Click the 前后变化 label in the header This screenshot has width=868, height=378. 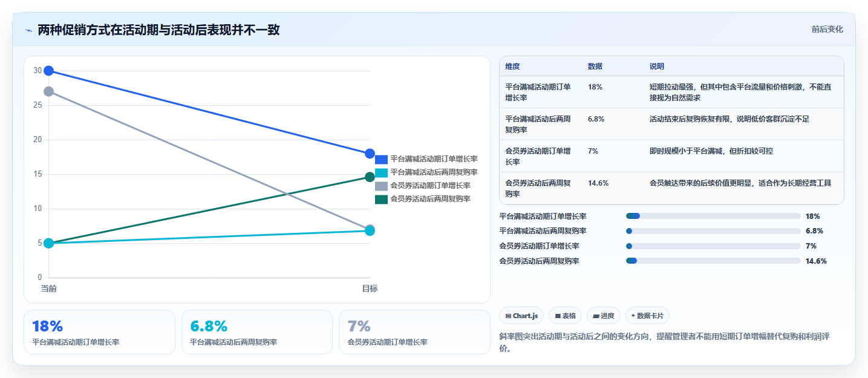(827, 29)
